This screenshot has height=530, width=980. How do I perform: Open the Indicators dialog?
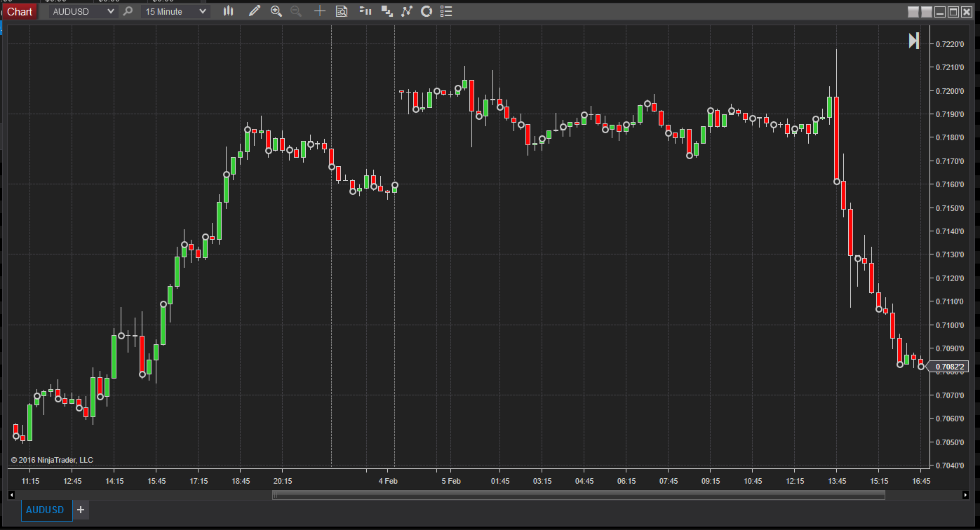pyautogui.click(x=406, y=11)
